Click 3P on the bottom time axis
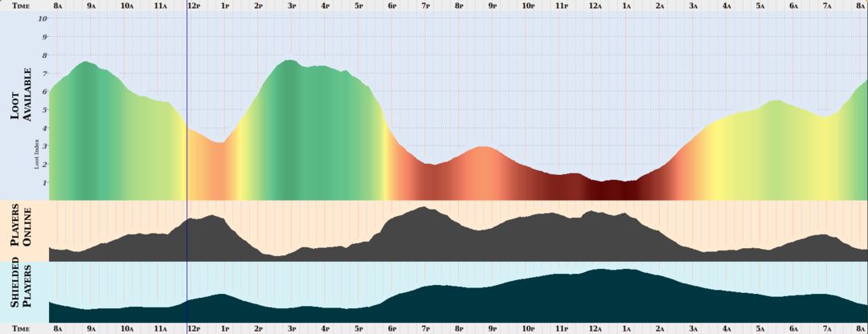 tap(292, 328)
